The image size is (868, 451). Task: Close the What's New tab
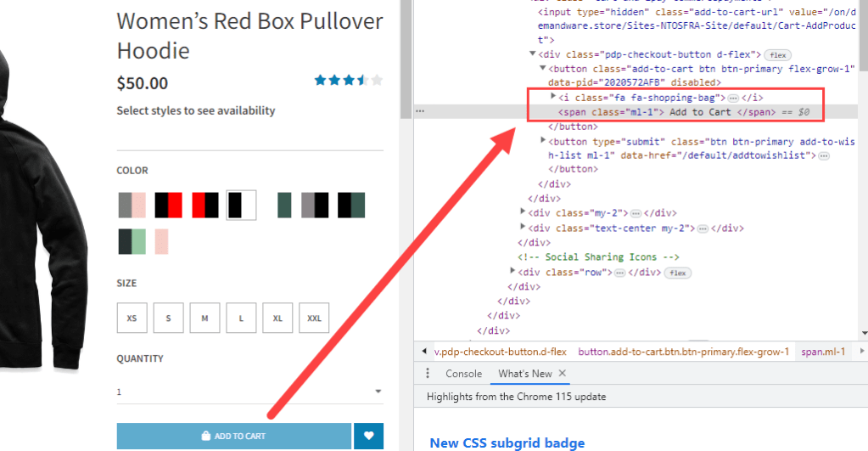(563, 374)
